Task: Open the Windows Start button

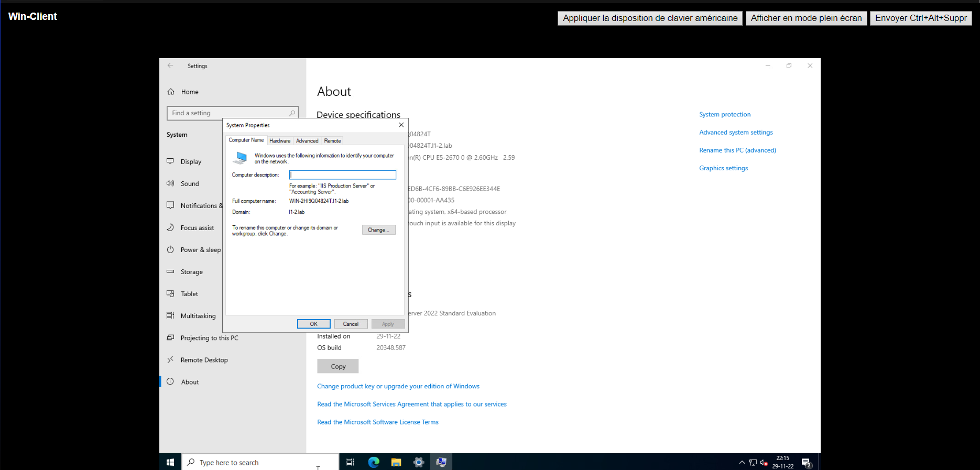Action: click(170, 462)
